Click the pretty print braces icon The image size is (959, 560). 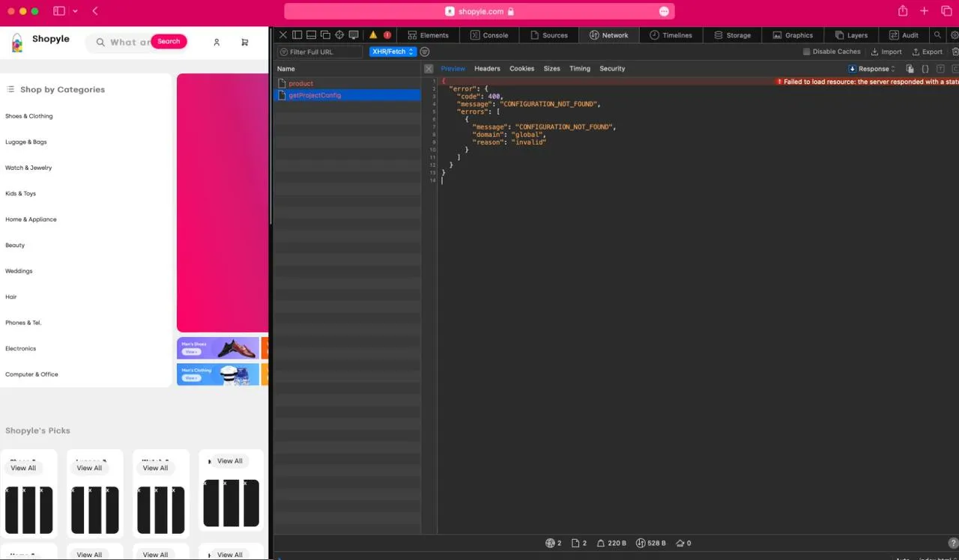coord(925,69)
